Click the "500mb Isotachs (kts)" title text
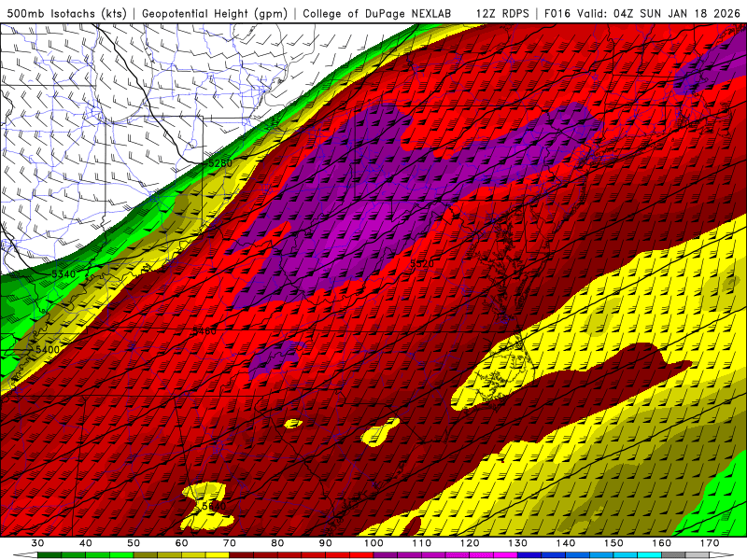 click(x=66, y=13)
